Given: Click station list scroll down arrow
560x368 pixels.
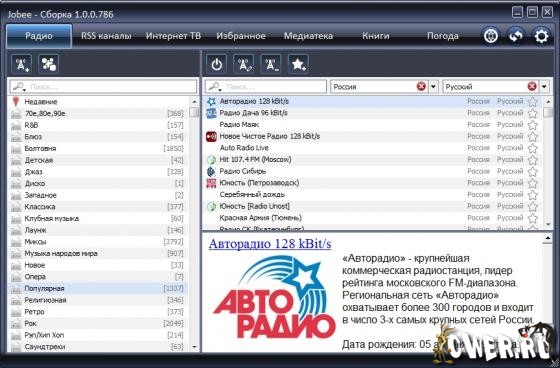Looking at the screenshot, I should coord(548,224).
